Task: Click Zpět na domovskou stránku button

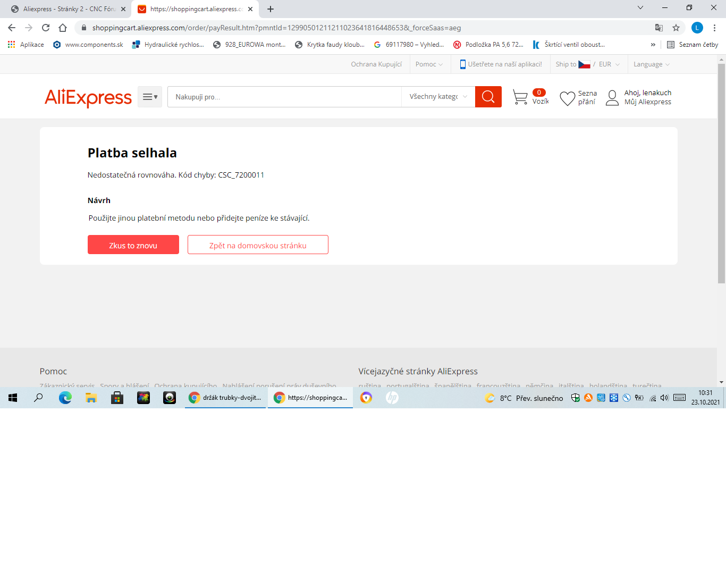Action: point(258,245)
